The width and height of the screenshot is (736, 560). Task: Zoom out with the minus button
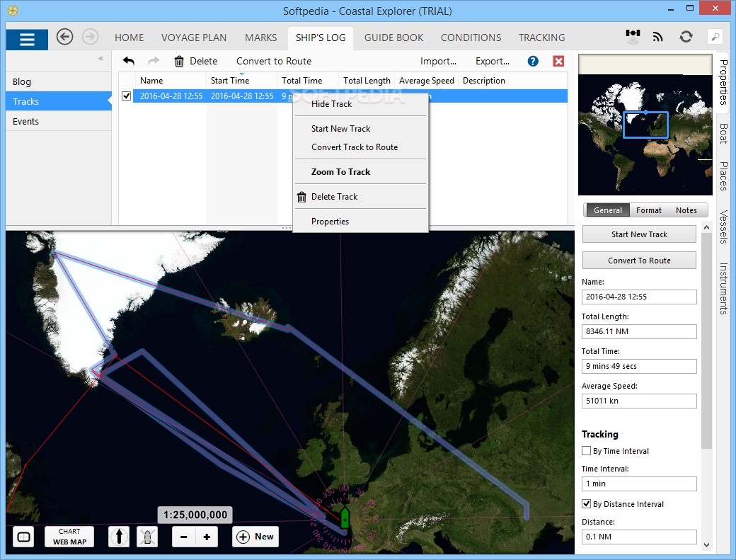tap(183, 537)
